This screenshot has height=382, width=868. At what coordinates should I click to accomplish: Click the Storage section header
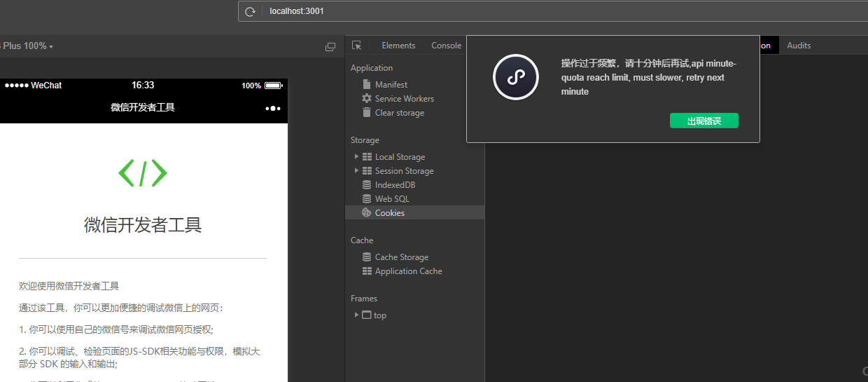click(x=365, y=140)
